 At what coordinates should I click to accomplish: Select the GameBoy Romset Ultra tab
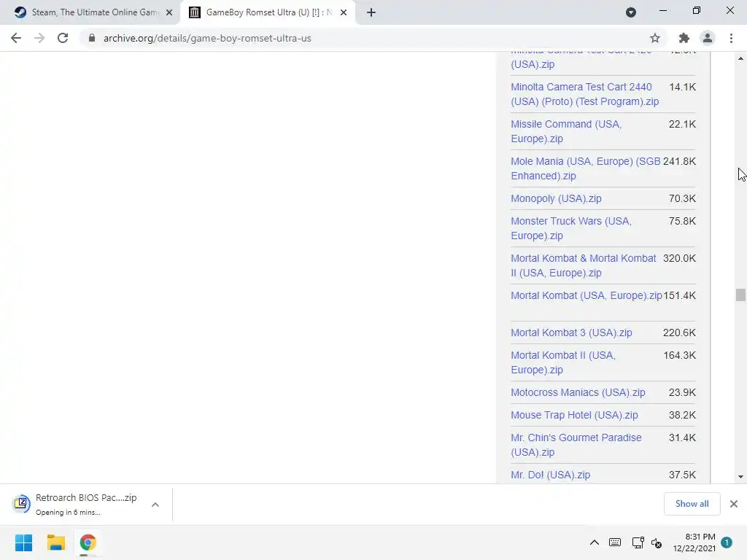tap(268, 12)
